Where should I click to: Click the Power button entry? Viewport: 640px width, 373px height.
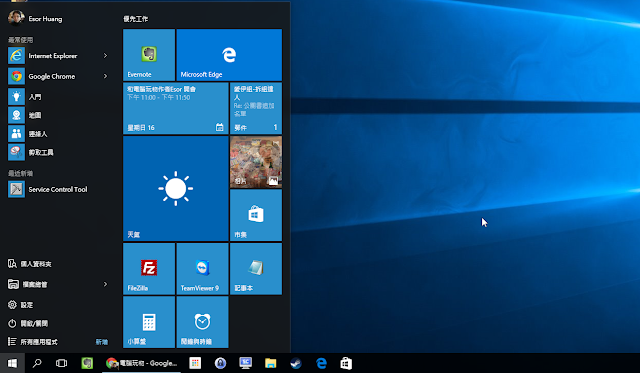[x=59, y=323]
